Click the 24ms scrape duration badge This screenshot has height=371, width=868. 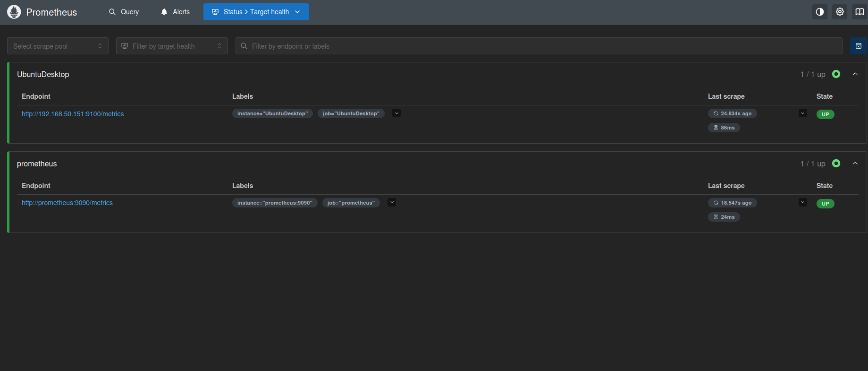[724, 217]
